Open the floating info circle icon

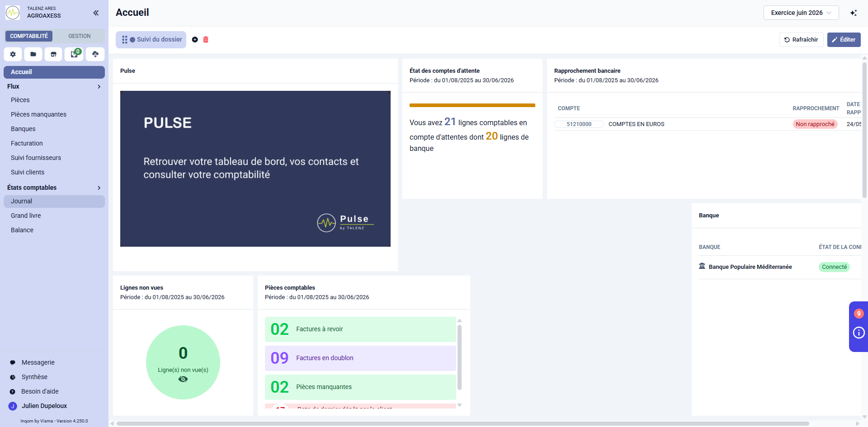pyautogui.click(x=859, y=333)
